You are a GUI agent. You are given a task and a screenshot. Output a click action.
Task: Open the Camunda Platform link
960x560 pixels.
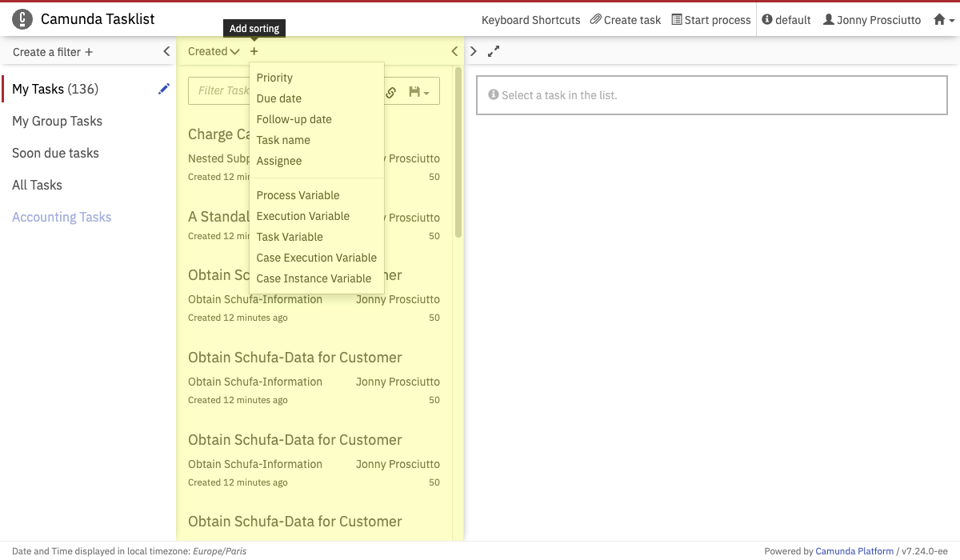(x=854, y=551)
